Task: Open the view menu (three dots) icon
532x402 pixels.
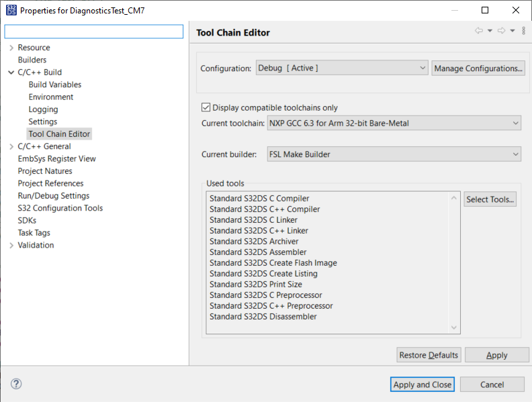Action: [x=524, y=31]
